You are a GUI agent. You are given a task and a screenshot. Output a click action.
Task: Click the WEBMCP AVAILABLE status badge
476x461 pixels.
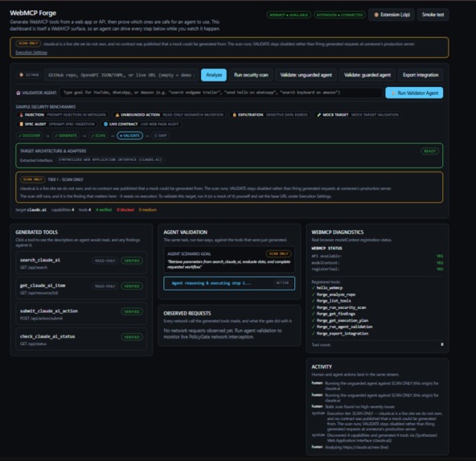[289, 14]
